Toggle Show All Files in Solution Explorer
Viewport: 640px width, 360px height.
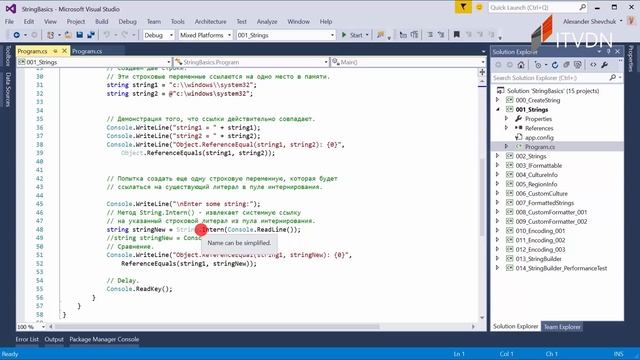(x=578, y=65)
